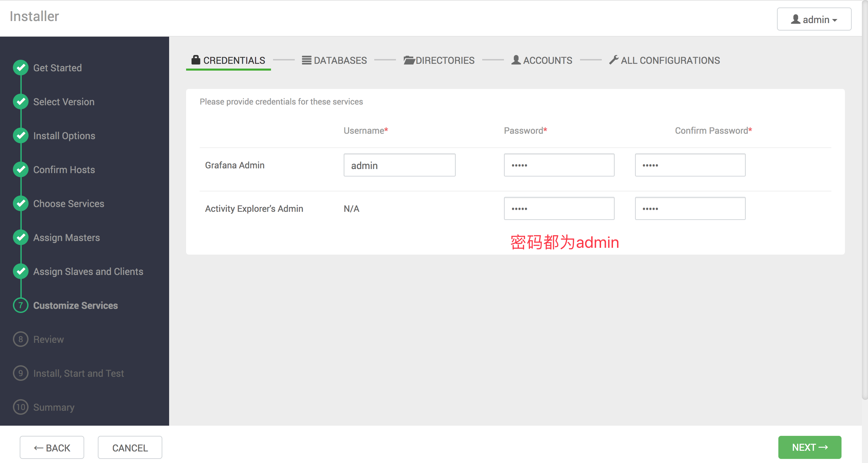Click the All Configurations wrench icon
This screenshot has height=463, width=868.
(614, 60)
